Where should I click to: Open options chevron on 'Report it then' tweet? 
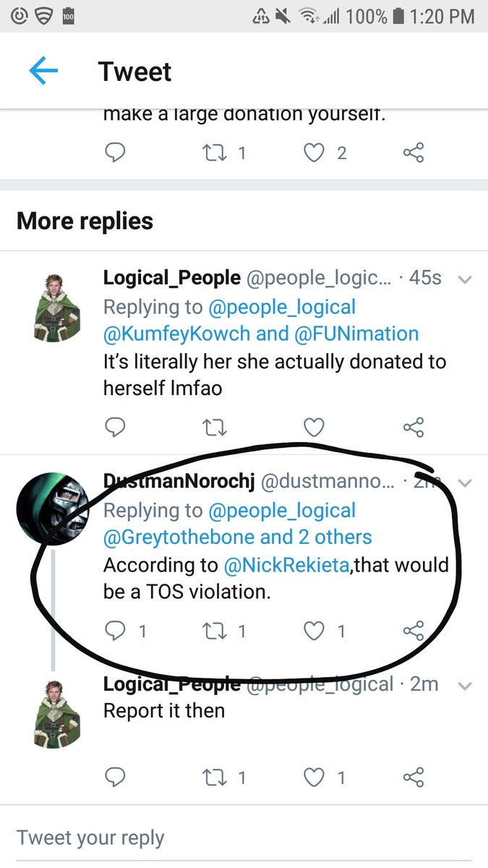click(466, 685)
